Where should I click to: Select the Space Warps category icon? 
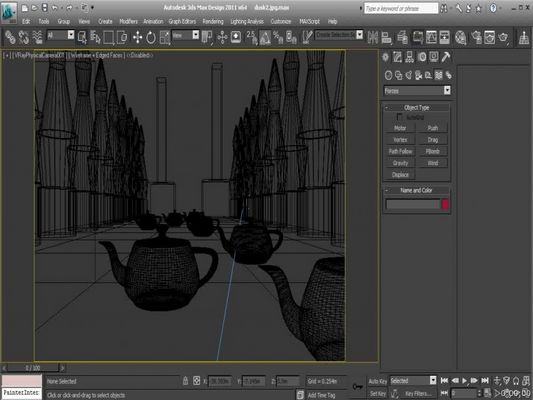(439, 75)
